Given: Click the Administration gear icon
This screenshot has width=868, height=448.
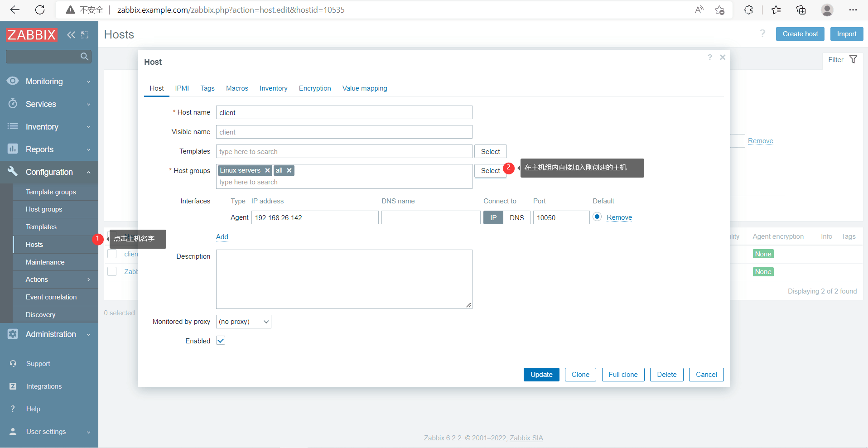Looking at the screenshot, I should point(13,334).
